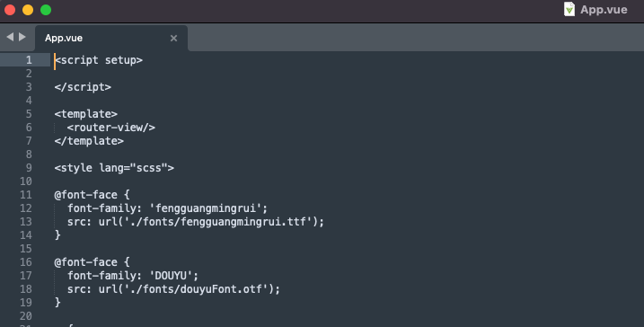Viewport: 644px width, 327px height.
Task: Click line number 1 in the gutter
Action: (x=29, y=60)
